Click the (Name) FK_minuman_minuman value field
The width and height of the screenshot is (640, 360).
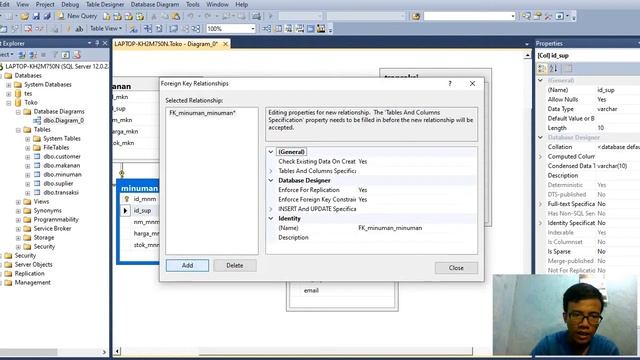416,228
